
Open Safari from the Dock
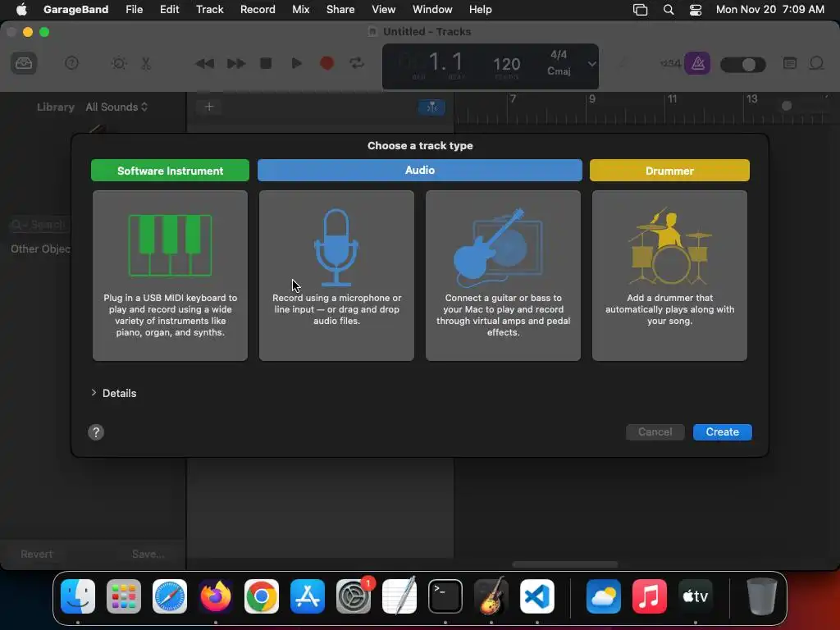tap(170, 596)
